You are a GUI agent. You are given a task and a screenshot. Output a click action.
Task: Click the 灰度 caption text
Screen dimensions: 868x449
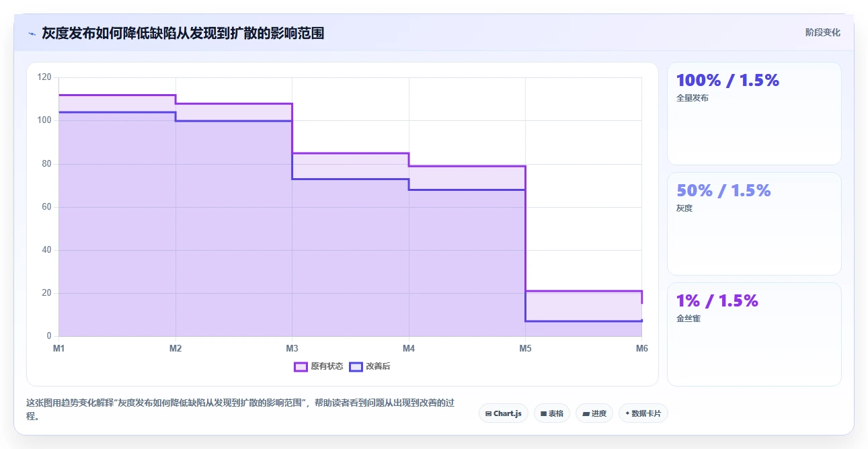point(684,208)
